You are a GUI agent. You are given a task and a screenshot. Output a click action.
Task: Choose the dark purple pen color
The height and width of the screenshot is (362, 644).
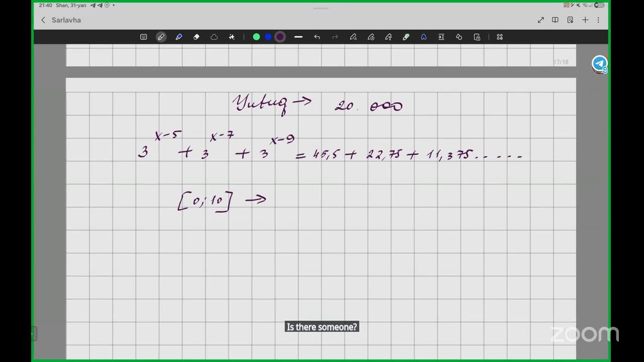pos(280,37)
